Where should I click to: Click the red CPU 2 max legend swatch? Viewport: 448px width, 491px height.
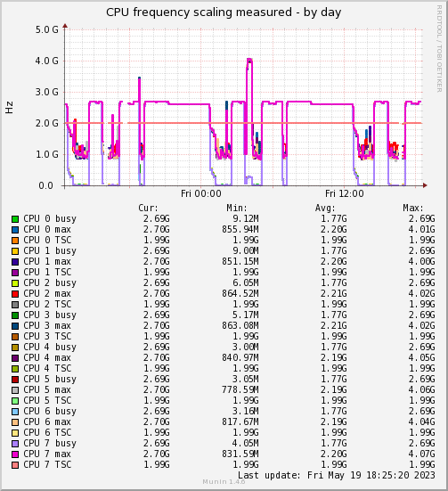click(x=15, y=294)
